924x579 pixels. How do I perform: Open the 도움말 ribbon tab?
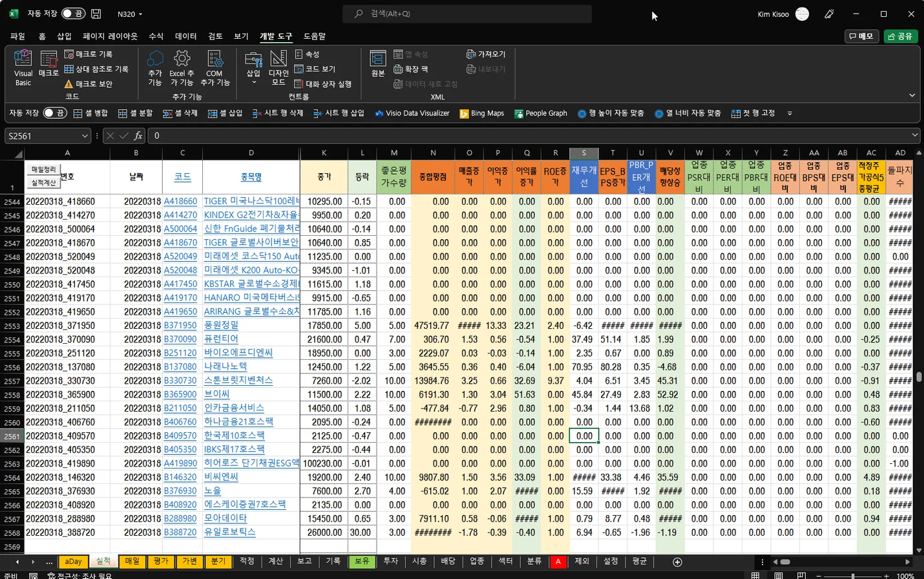(x=315, y=36)
